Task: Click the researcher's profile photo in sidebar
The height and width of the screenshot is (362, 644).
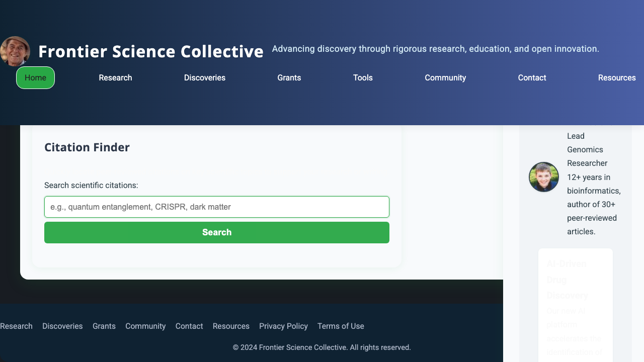Action: tap(543, 177)
